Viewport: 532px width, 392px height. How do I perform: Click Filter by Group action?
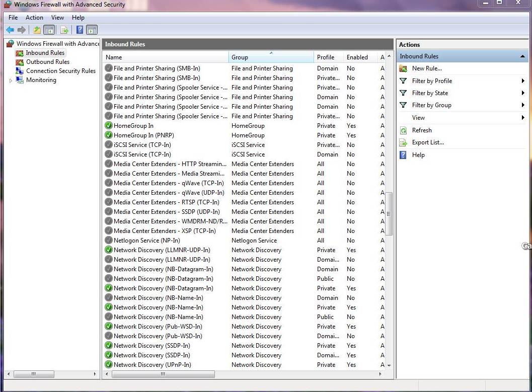tap(431, 106)
